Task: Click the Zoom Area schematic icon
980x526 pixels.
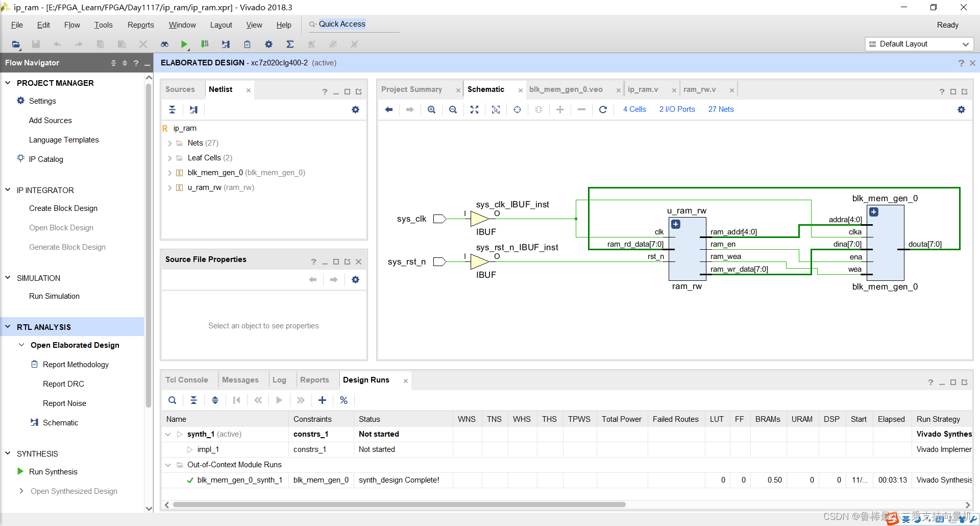Action: pos(496,109)
